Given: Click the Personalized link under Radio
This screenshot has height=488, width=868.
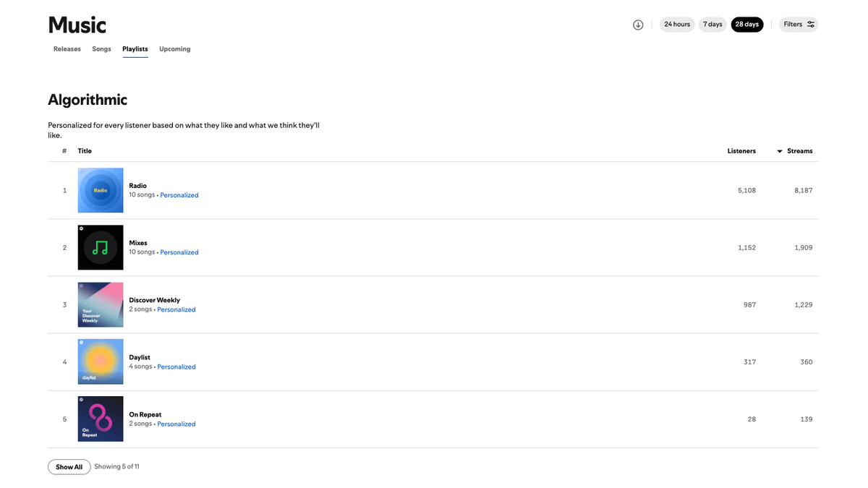Looking at the screenshot, I should point(179,195).
